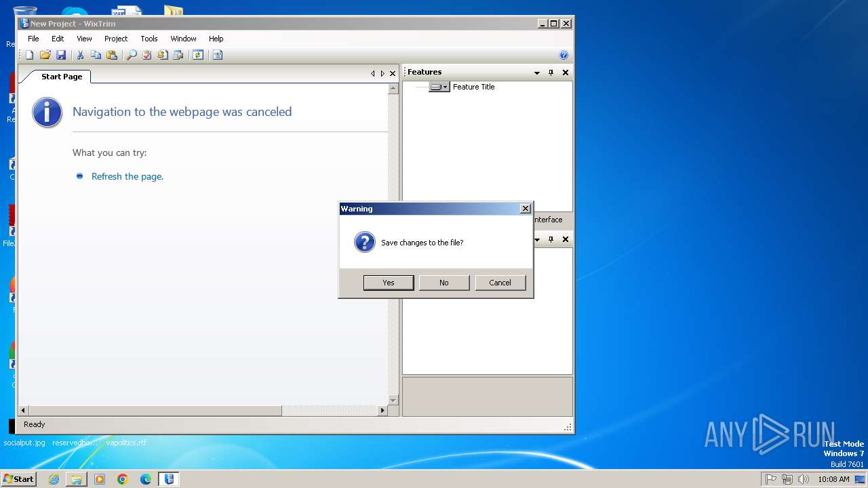Launch Chrome from the taskbar
Viewport: 868px width, 488px height.
pos(123,479)
